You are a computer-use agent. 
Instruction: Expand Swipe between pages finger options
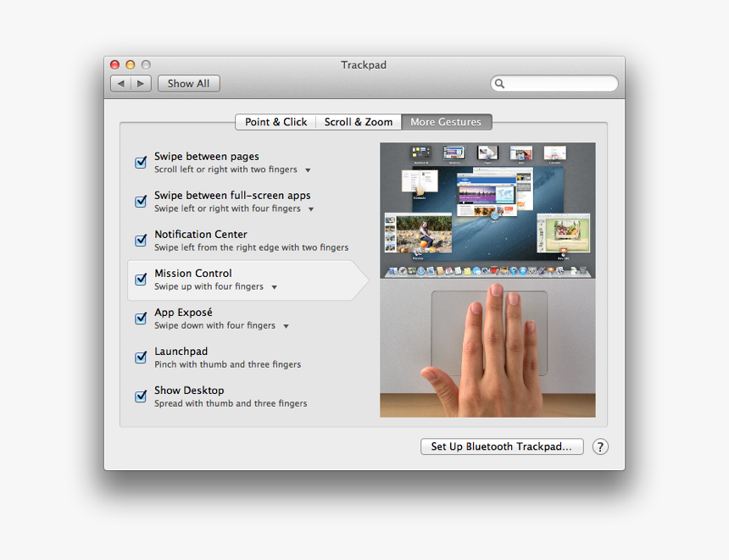(308, 170)
